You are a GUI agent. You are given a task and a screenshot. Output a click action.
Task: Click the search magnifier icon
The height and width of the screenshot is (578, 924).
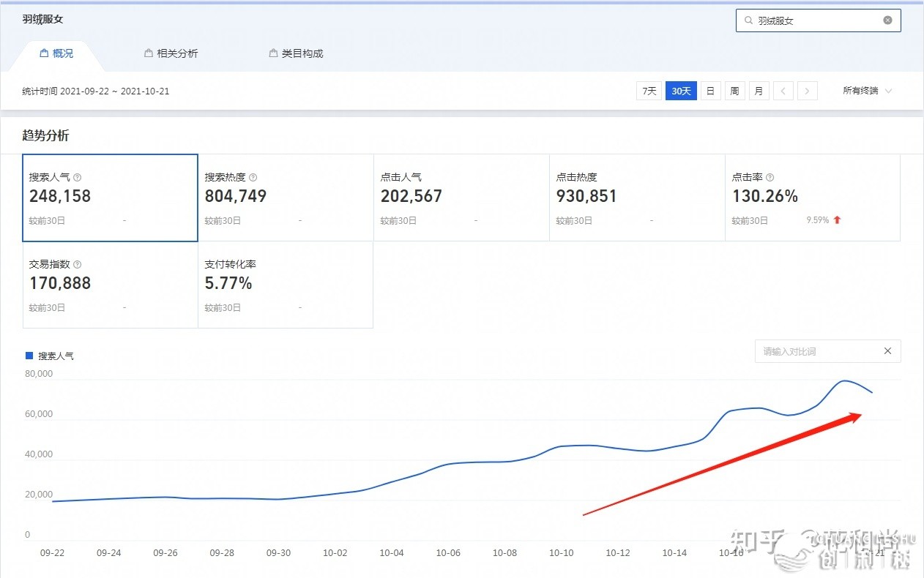(748, 21)
